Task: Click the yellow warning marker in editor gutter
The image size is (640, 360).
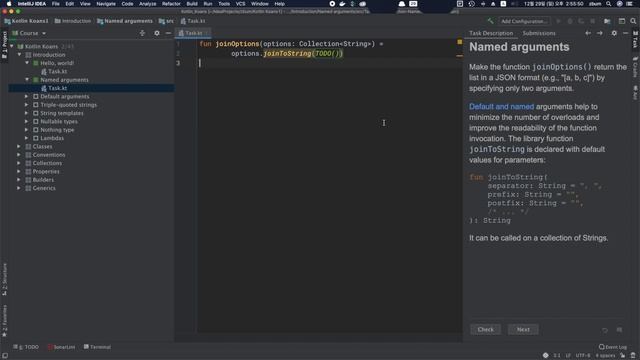Action: tap(460, 42)
